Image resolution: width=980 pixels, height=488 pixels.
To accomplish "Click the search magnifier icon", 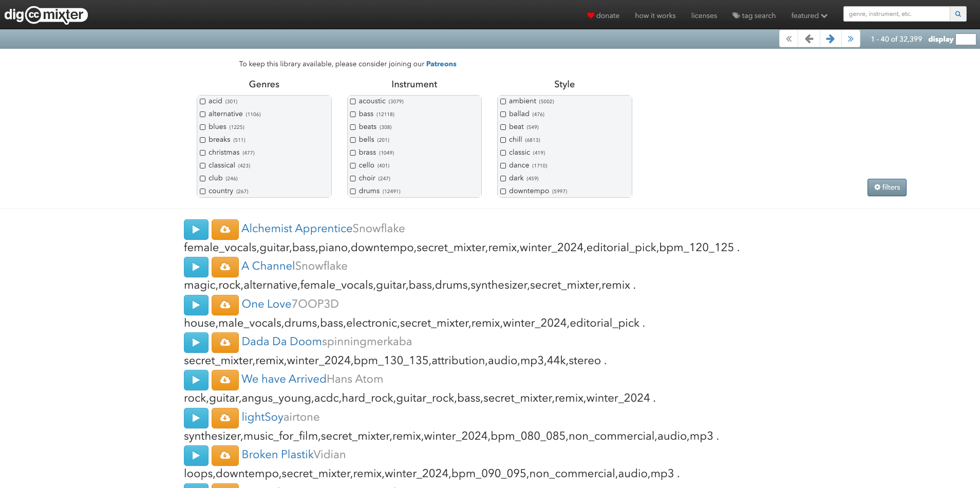I will 958,14.
